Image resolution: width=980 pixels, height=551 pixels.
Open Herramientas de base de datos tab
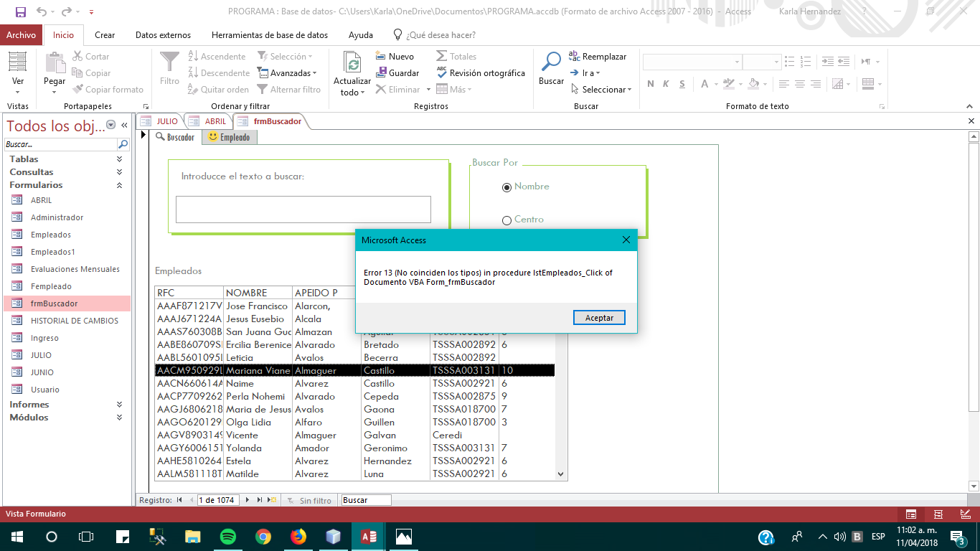coord(270,35)
